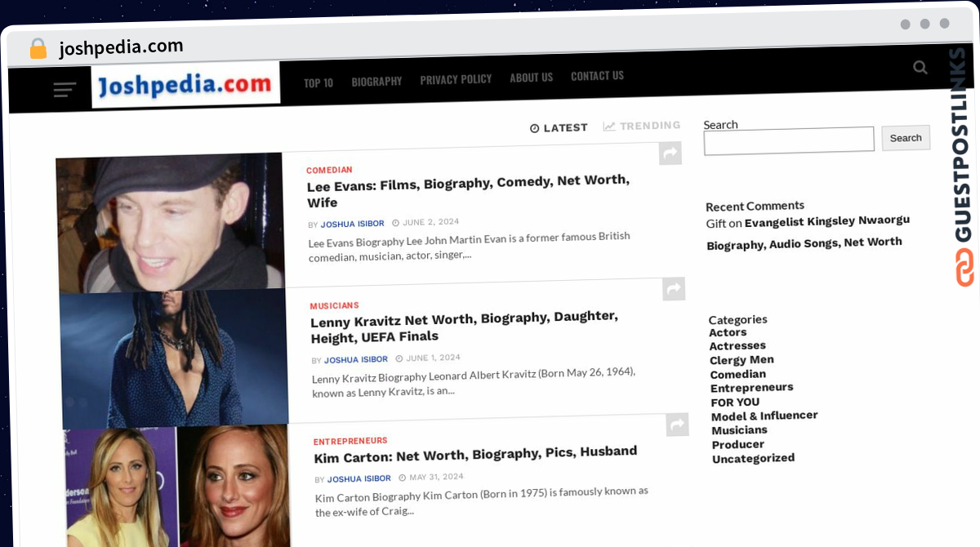Image resolution: width=980 pixels, height=547 pixels.
Task: Click the June 2, 2024 post date
Action: click(x=425, y=222)
